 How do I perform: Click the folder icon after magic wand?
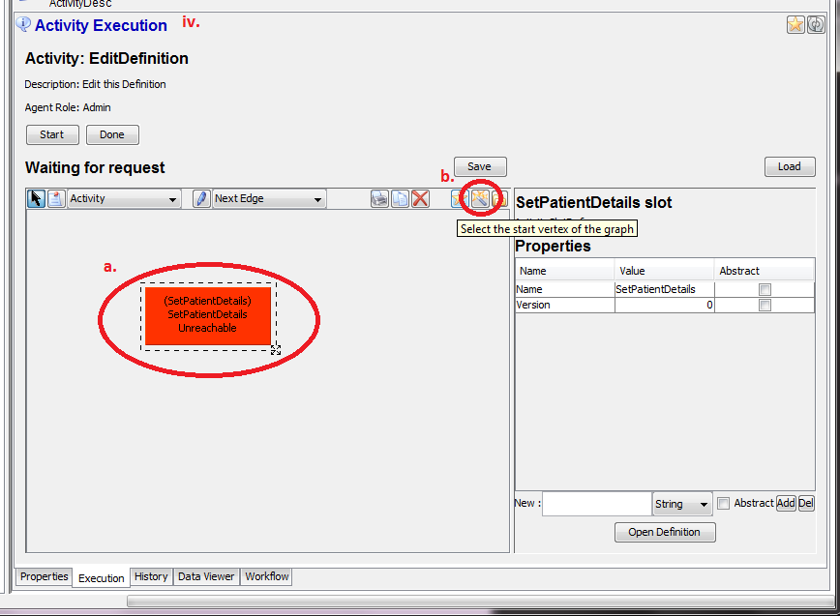(499, 199)
